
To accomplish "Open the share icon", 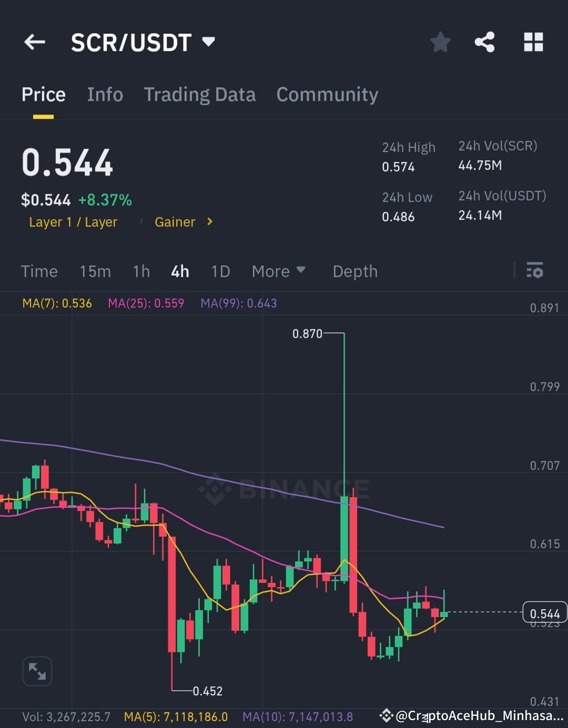I will 484,42.
